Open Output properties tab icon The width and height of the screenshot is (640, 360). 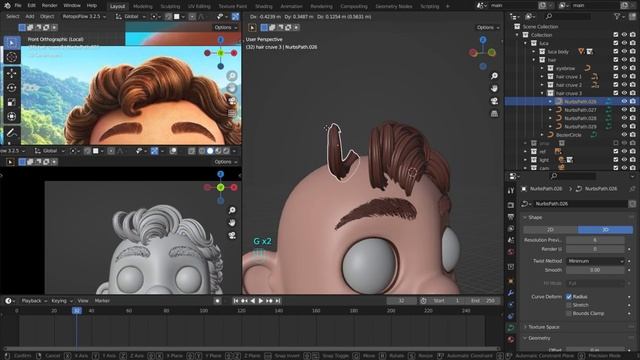pos(511,217)
